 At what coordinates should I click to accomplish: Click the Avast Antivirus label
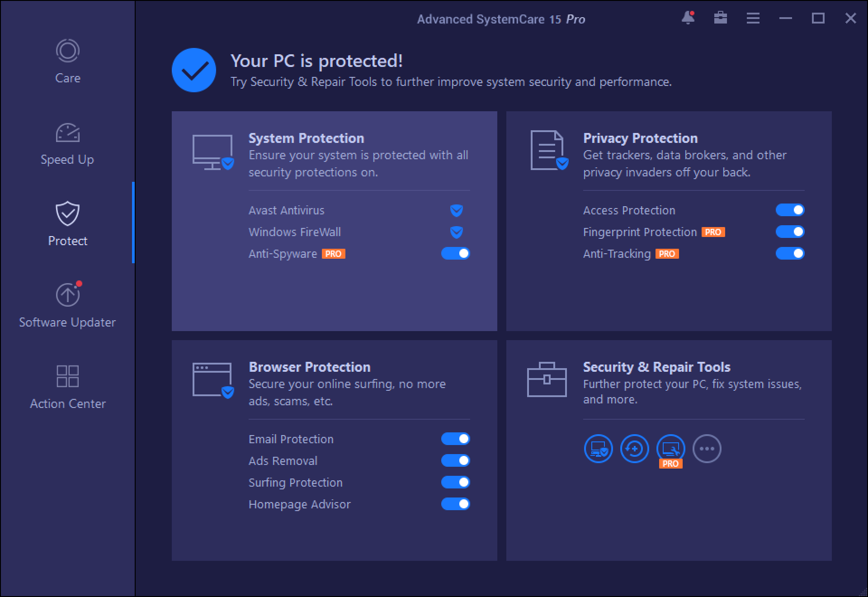(x=287, y=210)
